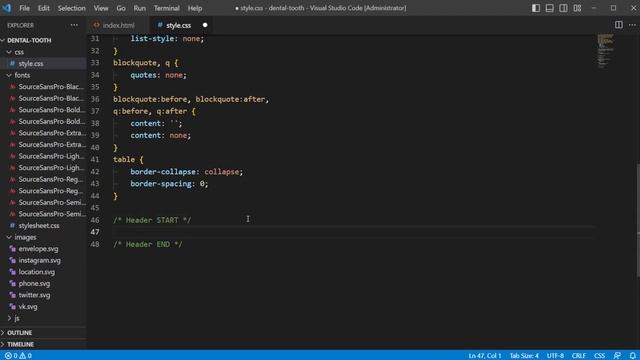Screen dimensions: 640x360
Task: Click the list-style: none declaration
Action: coord(167,39)
